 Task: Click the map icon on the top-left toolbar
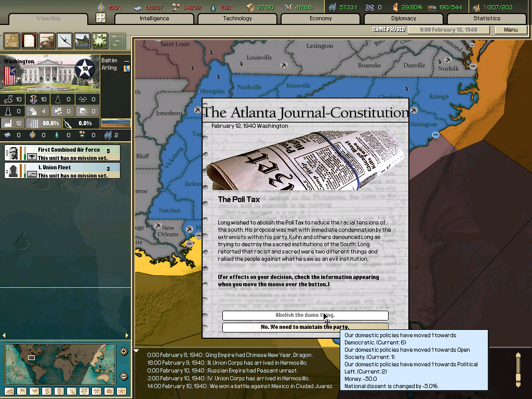(11, 41)
